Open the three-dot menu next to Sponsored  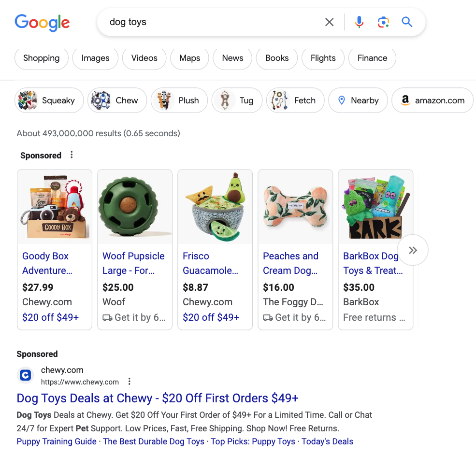(72, 155)
